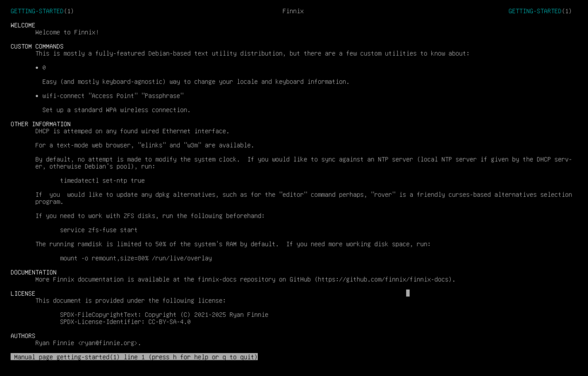Click the WELCOME section heading
The height and width of the screenshot is (376, 588).
(23, 25)
